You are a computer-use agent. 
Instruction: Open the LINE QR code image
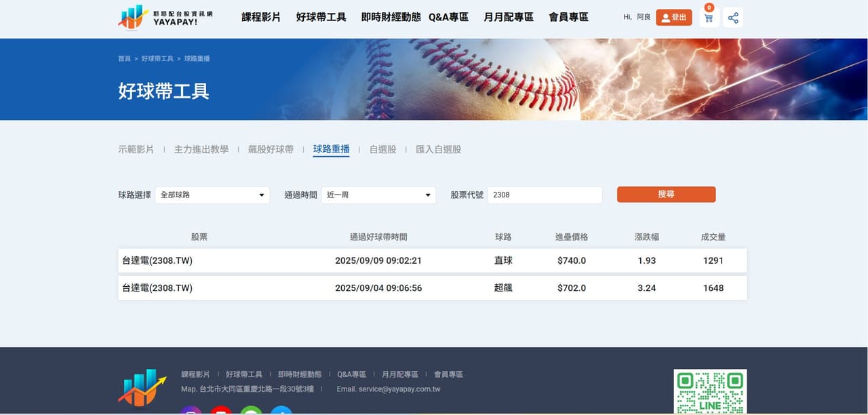710,392
